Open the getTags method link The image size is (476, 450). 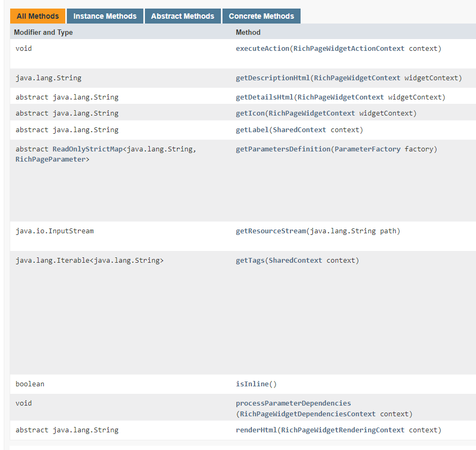pos(250,261)
